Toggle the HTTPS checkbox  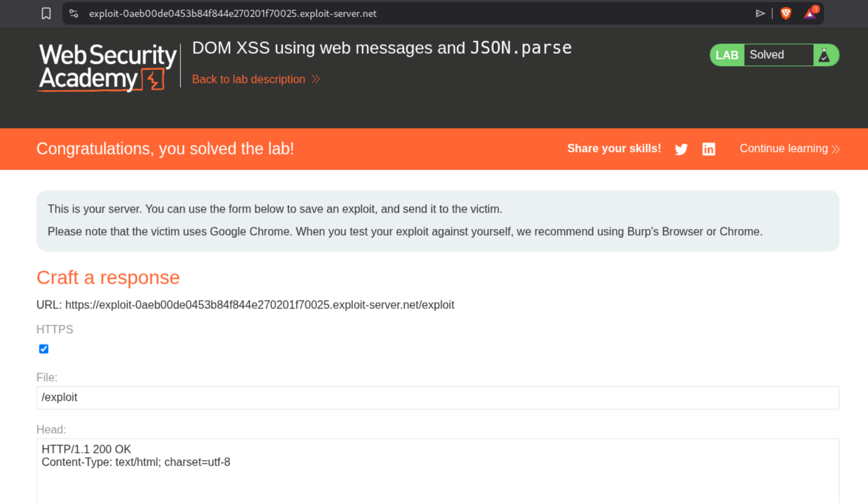[44, 349]
